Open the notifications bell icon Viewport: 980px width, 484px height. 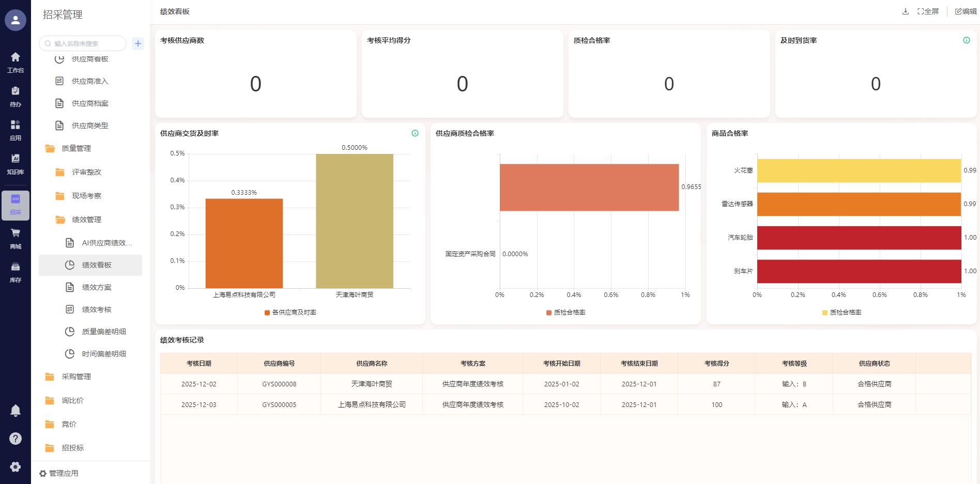pos(16,410)
